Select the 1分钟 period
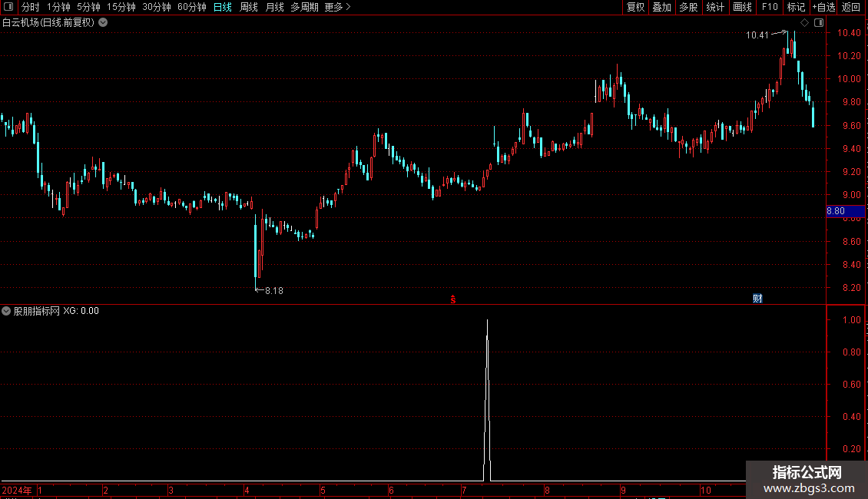This screenshot has height=499, width=868. pyautogui.click(x=58, y=7)
